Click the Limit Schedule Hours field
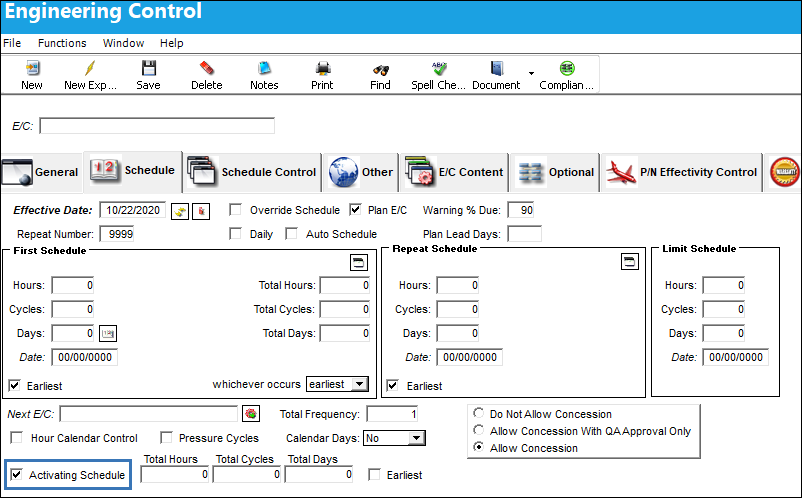 click(724, 285)
